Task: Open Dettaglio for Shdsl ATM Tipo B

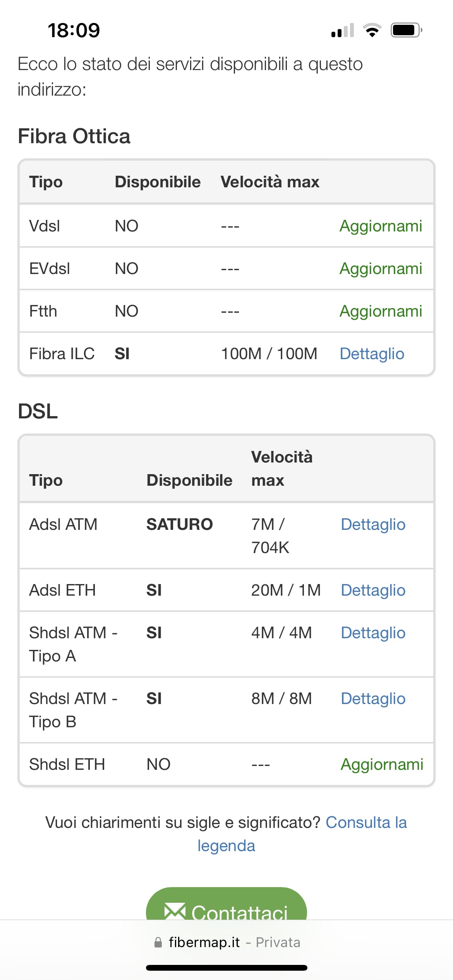Action: coord(373,699)
